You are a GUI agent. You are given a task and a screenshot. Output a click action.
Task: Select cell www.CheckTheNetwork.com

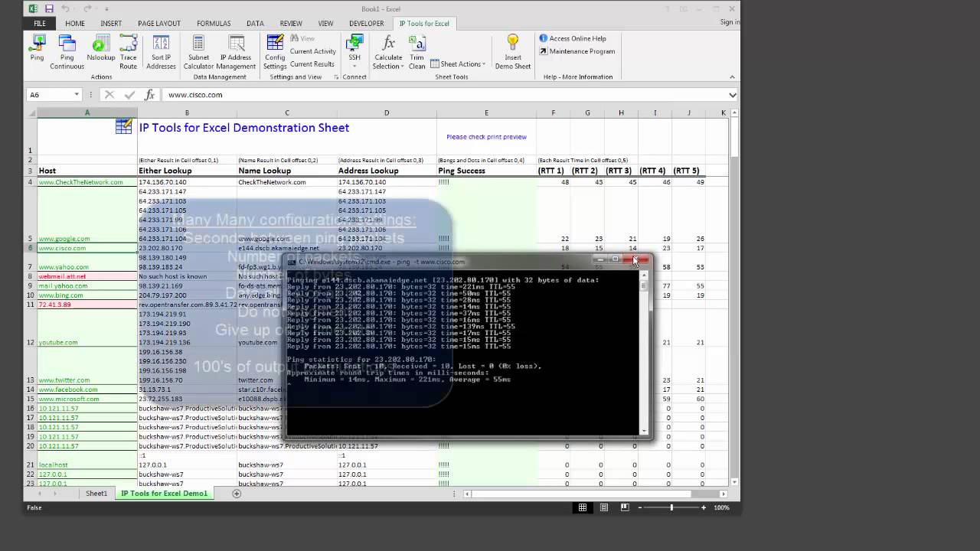[87, 182]
